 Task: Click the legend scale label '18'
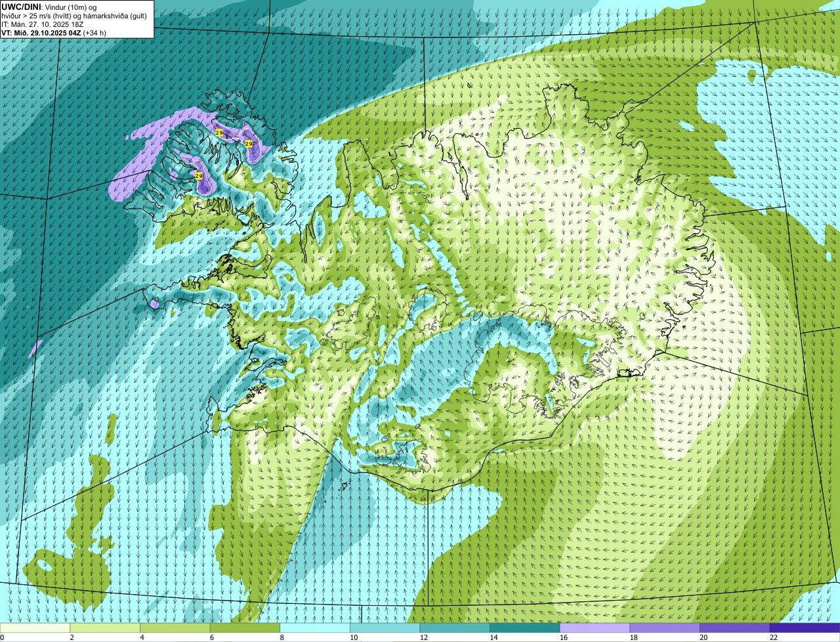[x=634, y=637]
